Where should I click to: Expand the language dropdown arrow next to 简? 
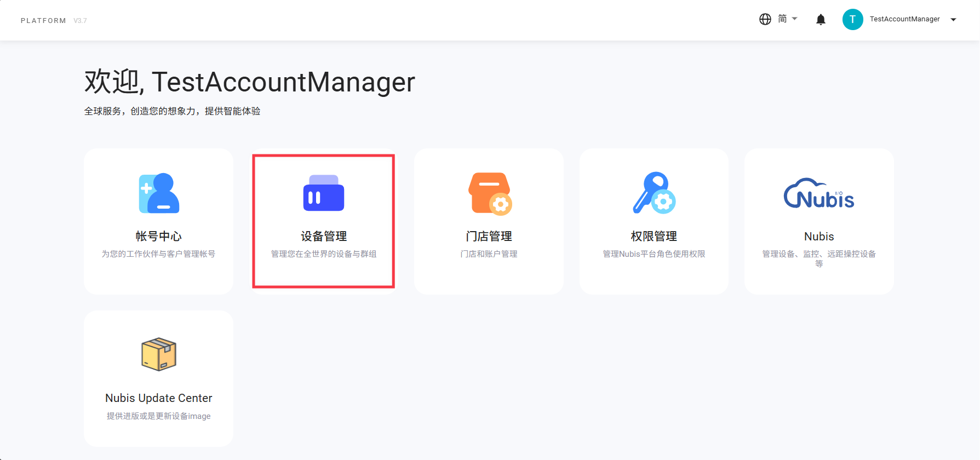tap(795, 19)
